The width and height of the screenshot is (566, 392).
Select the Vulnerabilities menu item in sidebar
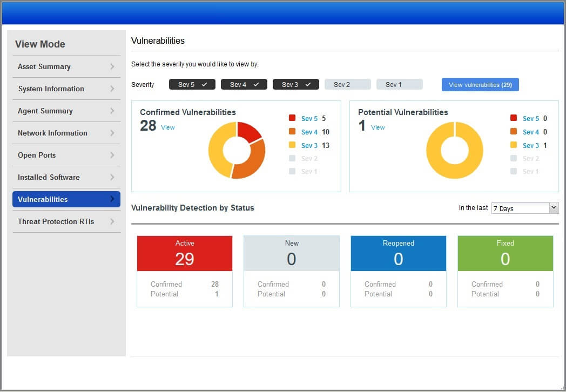click(66, 199)
